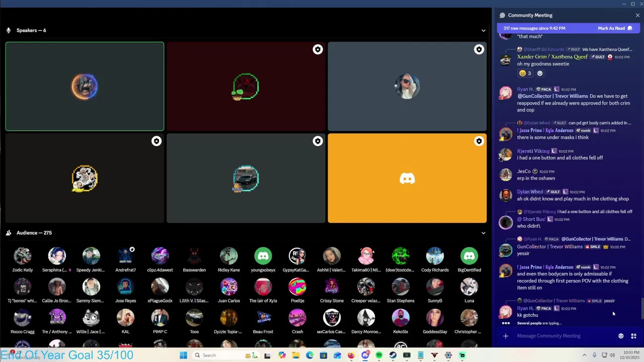
Task: Open Copilot from the taskbar
Action: (x=282, y=355)
